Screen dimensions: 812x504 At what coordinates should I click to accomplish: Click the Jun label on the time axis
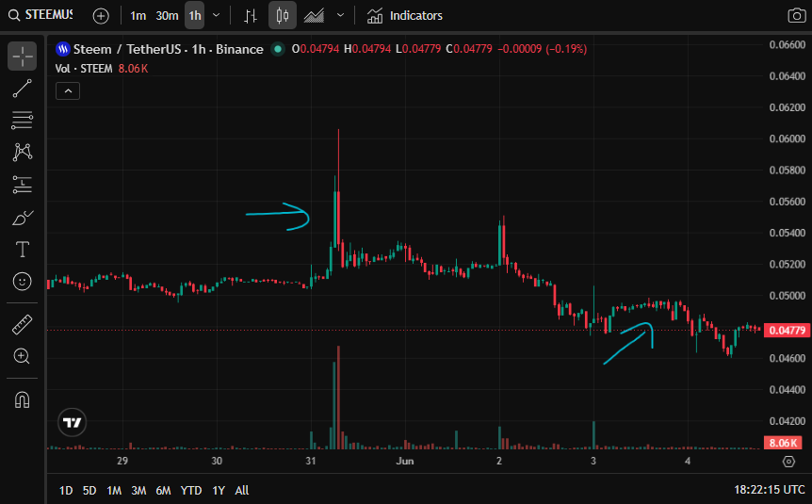point(404,461)
